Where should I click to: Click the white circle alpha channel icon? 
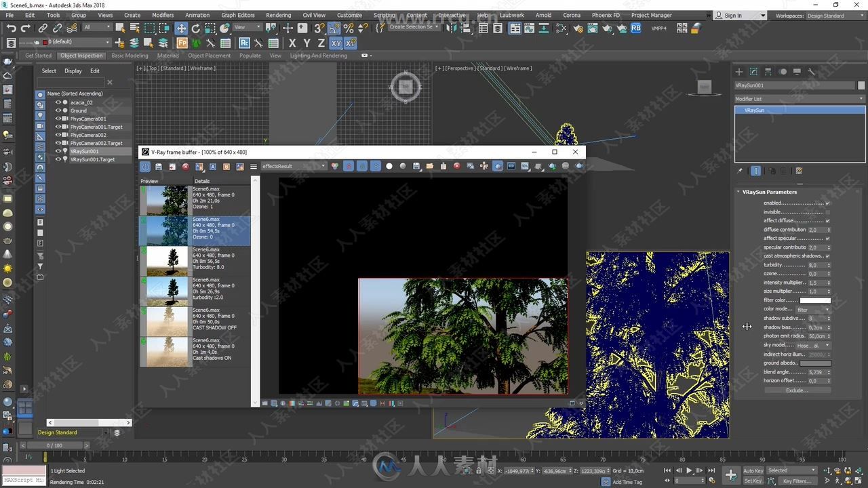coord(389,166)
